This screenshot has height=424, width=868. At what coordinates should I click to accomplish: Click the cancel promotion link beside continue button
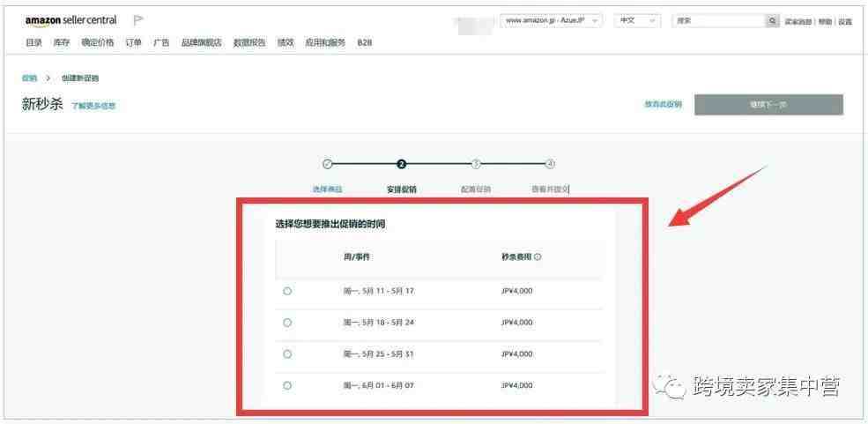(664, 105)
